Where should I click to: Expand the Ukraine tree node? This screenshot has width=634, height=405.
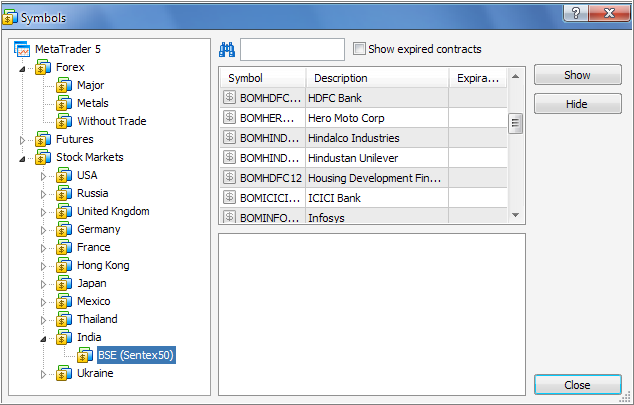tap(43, 374)
